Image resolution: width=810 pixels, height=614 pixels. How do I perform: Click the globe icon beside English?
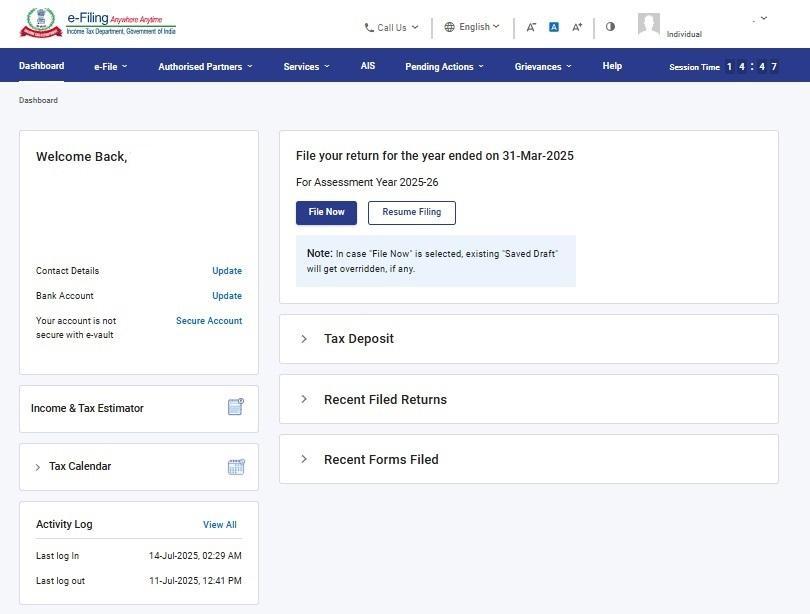coord(448,27)
